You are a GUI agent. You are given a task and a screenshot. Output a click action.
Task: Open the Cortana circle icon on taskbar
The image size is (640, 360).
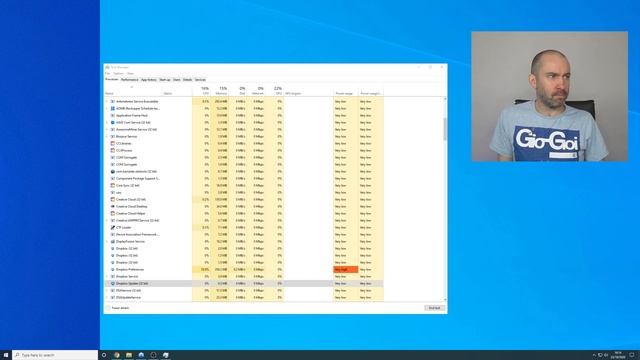coord(104,355)
